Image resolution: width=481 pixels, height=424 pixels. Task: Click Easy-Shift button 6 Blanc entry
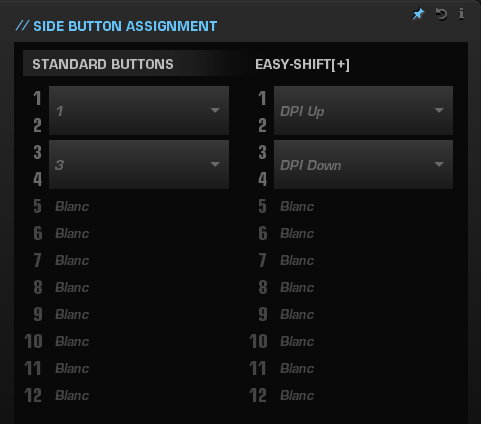coord(297,234)
